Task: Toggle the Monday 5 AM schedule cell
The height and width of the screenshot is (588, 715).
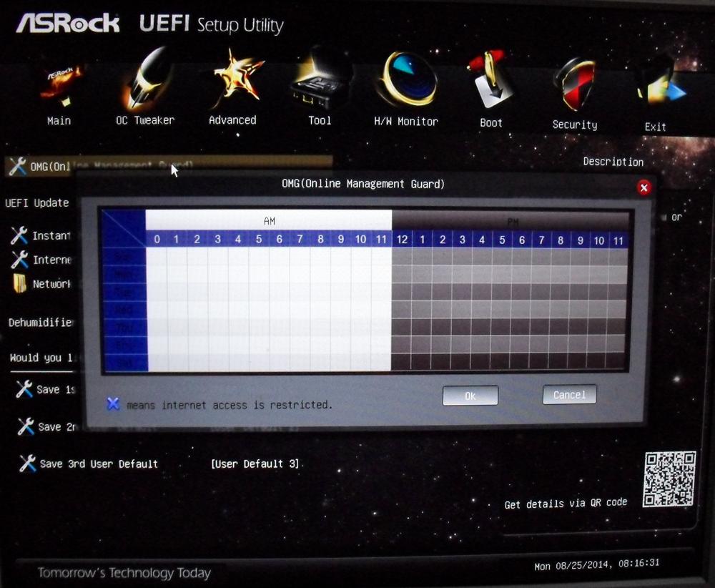Action: point(259,274)
